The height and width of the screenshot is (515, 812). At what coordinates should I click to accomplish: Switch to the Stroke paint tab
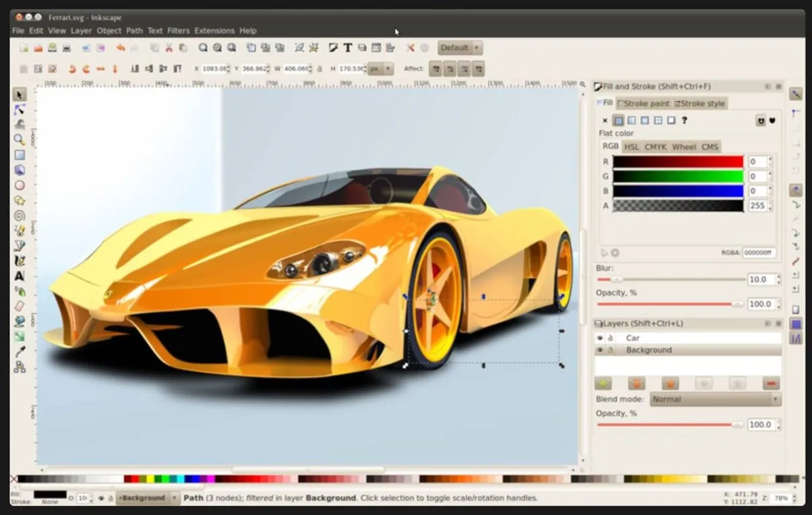click(x=643, y=104)
